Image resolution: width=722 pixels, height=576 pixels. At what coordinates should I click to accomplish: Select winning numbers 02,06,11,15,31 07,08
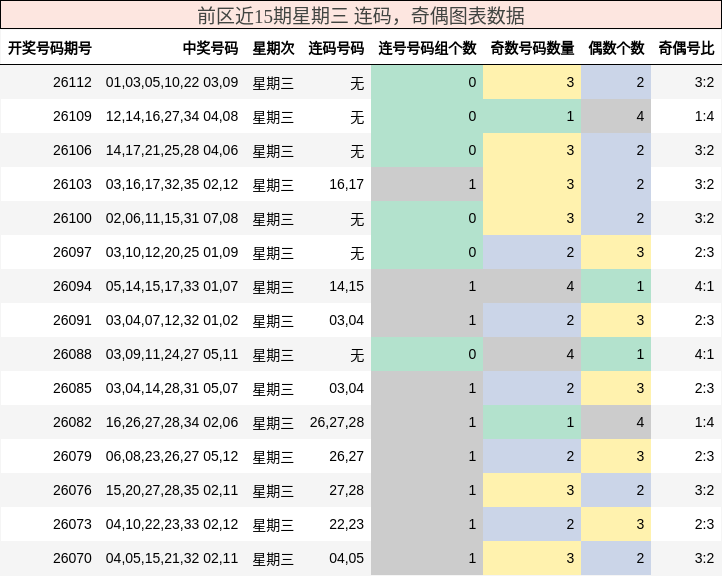[172, 218]
